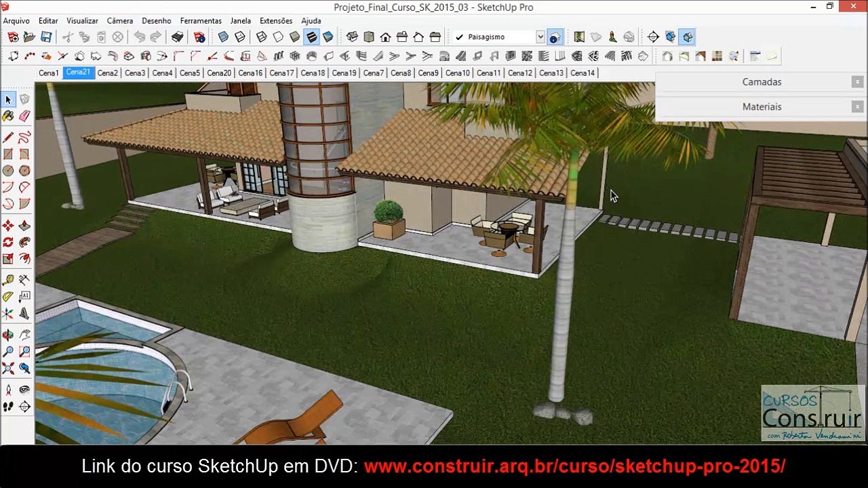Choose the pink Eraser tool
The image size is (868, 488).
(24, 116)
